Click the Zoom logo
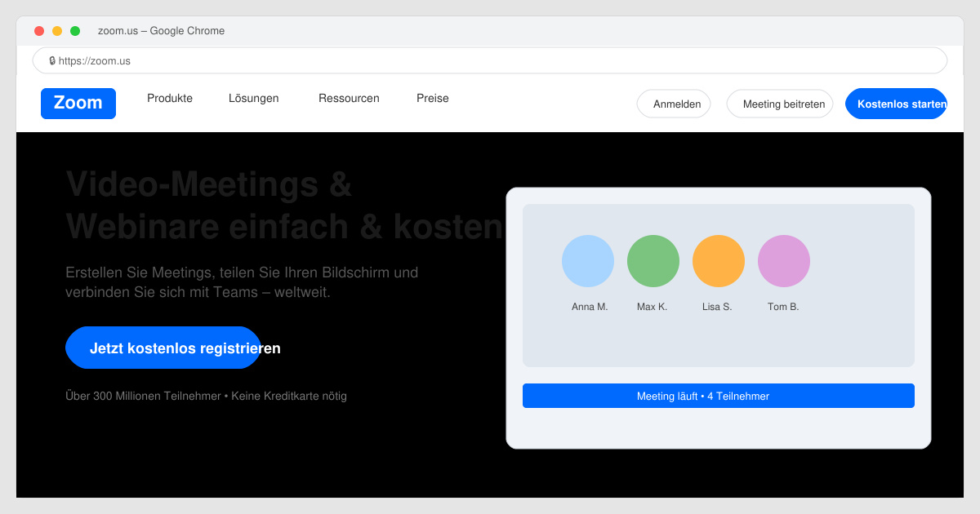The height and width of the screenshot is (514, 980). [x=78, y=104]
